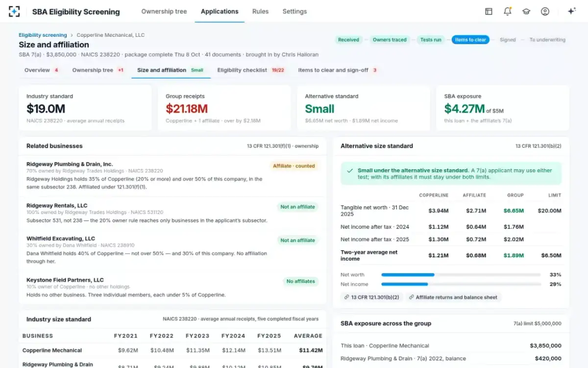
Task: Open the user profile icon
Action: coord(545,11)
